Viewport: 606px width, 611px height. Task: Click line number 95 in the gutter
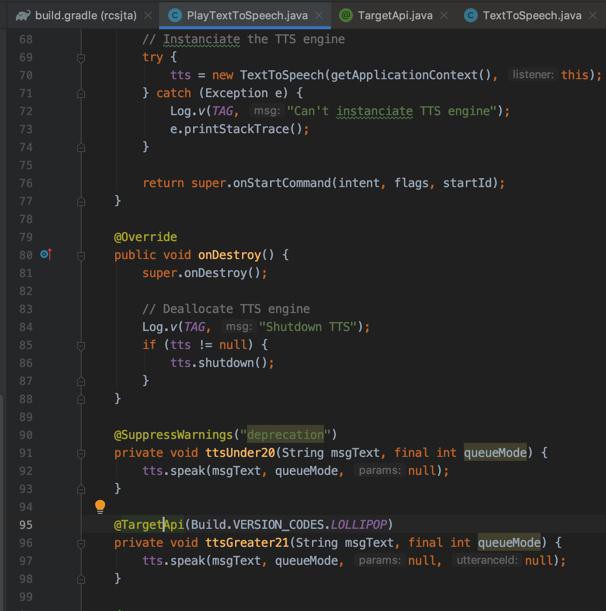coord(26,524)
